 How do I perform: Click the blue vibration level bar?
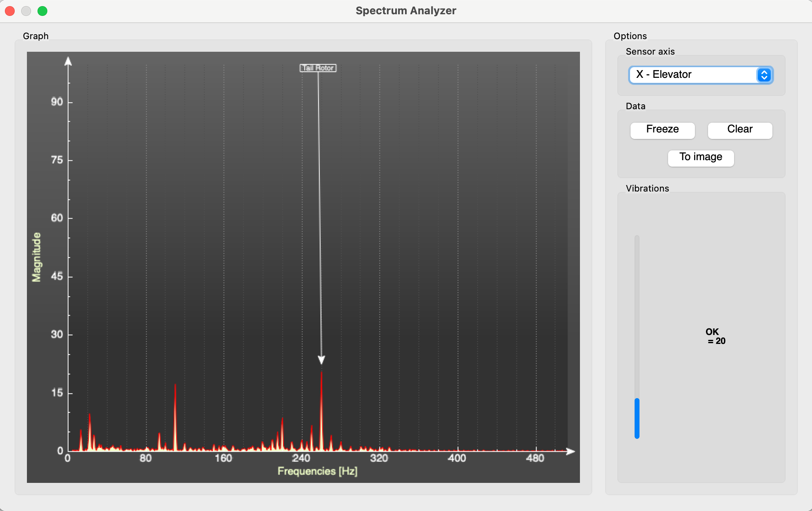(637, 418)
